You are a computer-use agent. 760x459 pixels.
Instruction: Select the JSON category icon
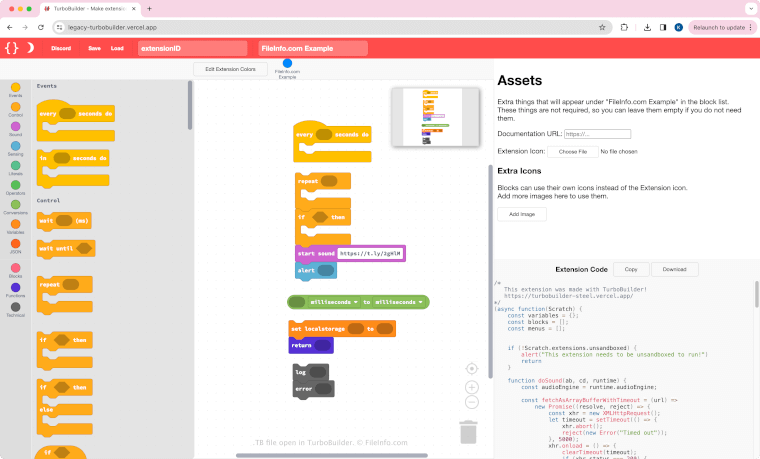[15, 243]
